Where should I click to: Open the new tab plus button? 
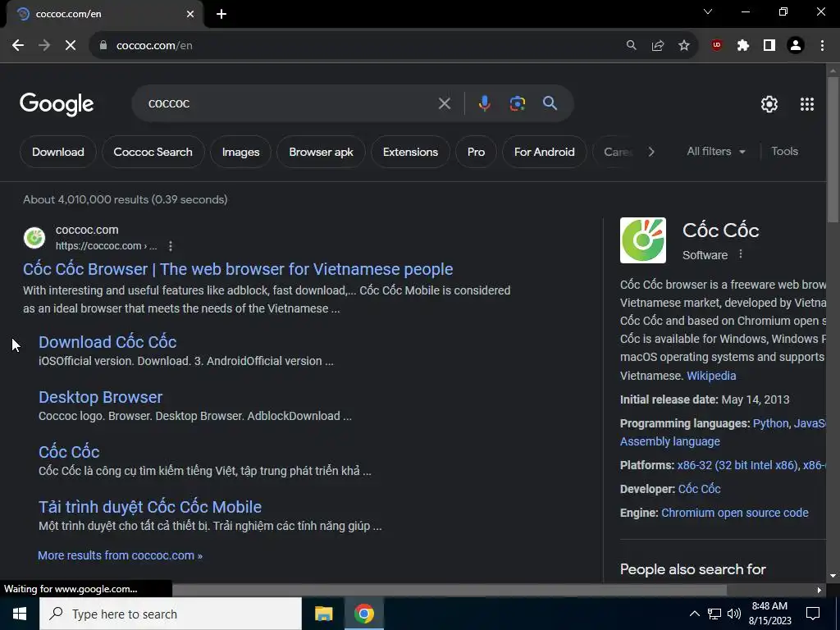click(x=221, y=14)
